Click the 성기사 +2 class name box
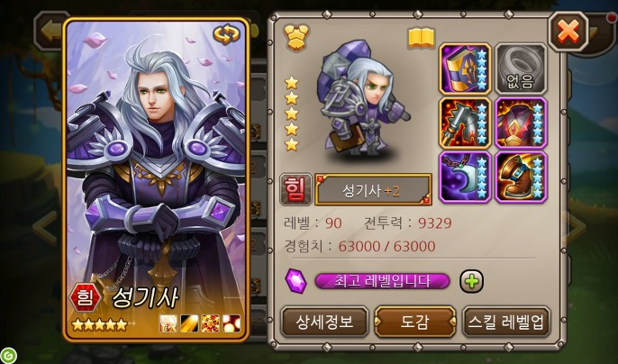618x364 pixels. [x=373, y=190]
